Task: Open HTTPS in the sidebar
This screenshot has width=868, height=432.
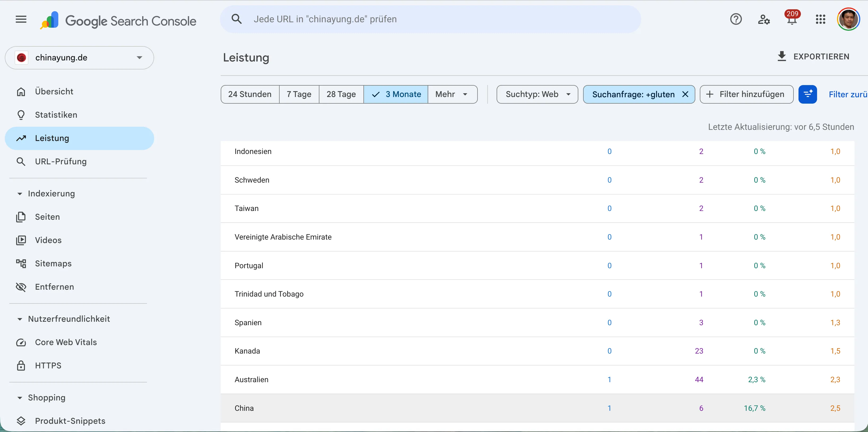Action: [80, 366]
